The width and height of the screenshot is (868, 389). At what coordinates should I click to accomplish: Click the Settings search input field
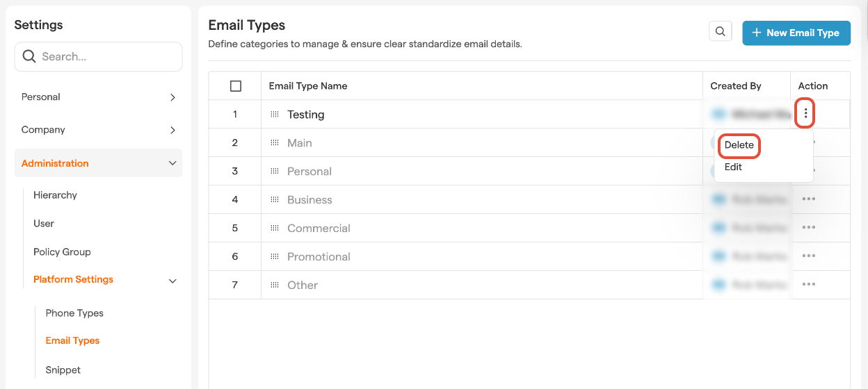click(x=104, y=57)
